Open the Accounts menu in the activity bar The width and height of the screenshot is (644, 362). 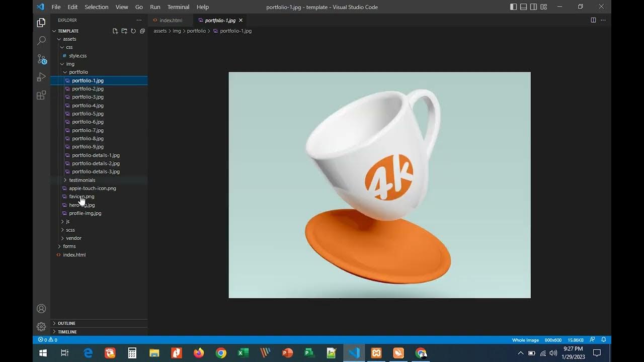[x=41, y=309]
